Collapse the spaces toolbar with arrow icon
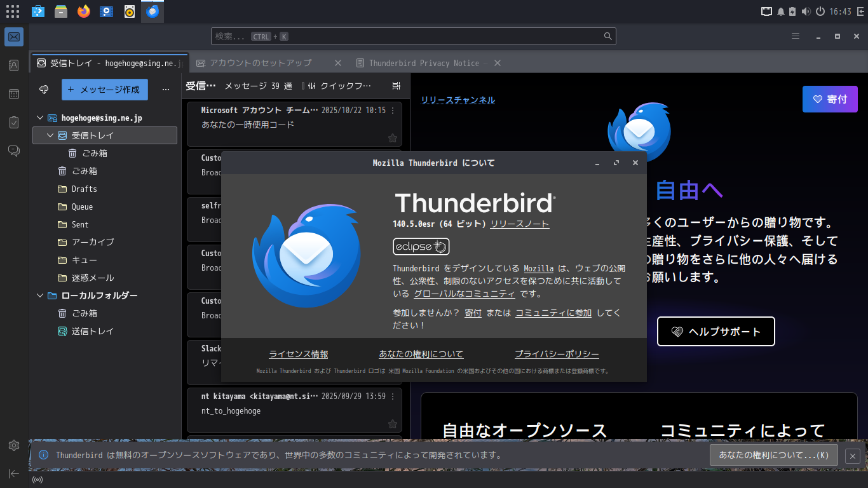Screen dimensions: 868x488 [14, 473]
